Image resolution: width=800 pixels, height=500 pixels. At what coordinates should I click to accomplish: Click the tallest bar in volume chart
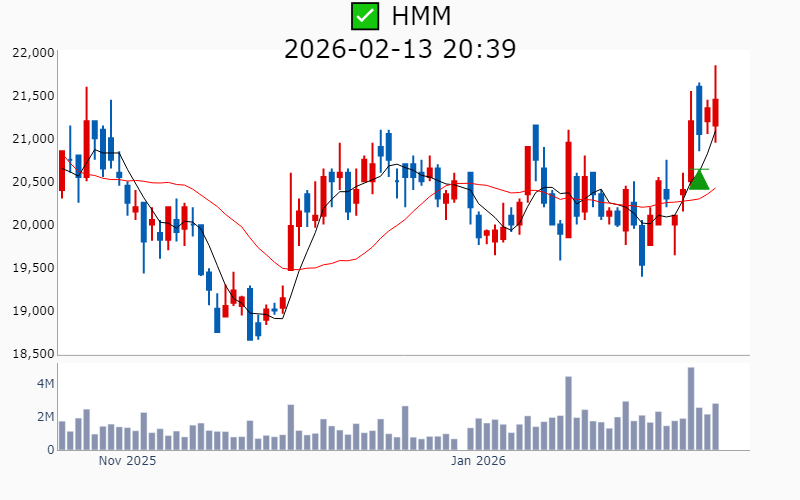tap(691, 408)
